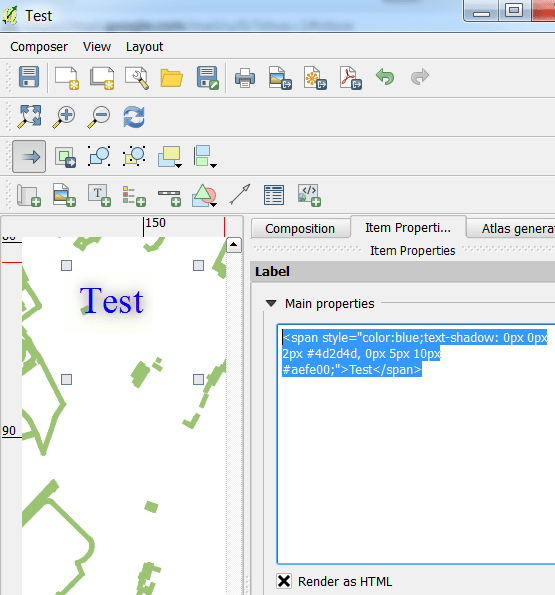Add an attribute table
This screenshot has height=595, width=555.
tap(274, 195)
